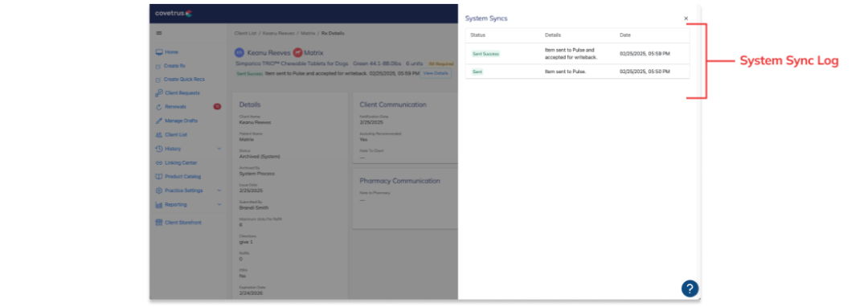868x307 pixels.
Task: Click the Sent status in second row
Action: pyautogui.click(x=477, y=72)
